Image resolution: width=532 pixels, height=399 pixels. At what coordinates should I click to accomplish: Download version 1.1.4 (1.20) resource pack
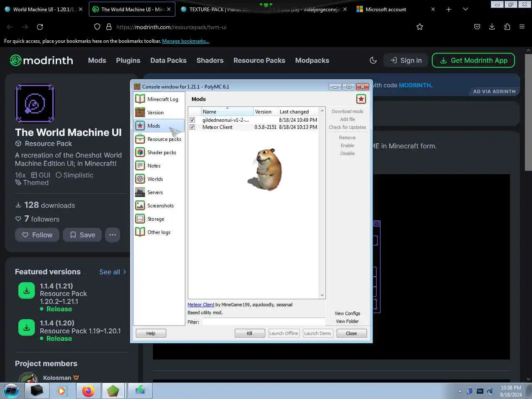27,328
